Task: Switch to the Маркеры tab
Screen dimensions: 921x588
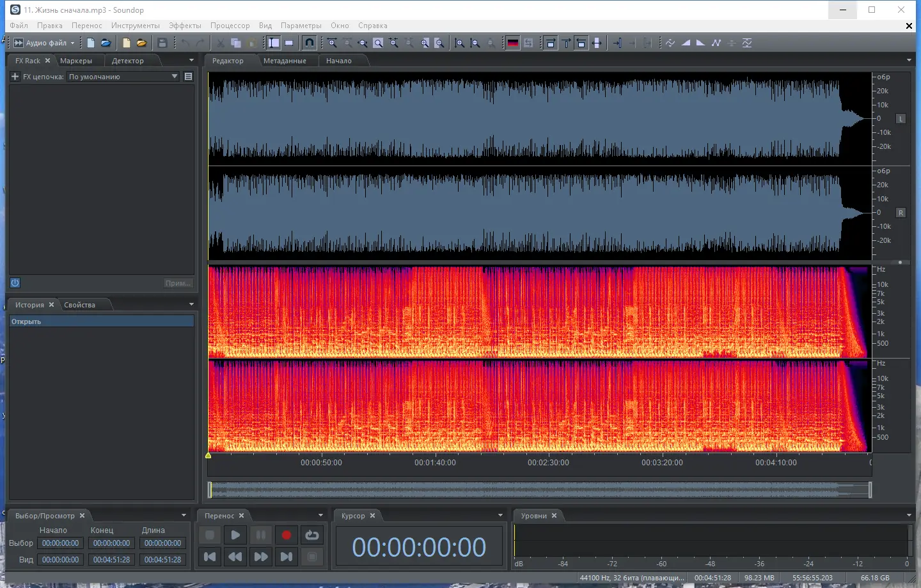Action: point(76,61)
